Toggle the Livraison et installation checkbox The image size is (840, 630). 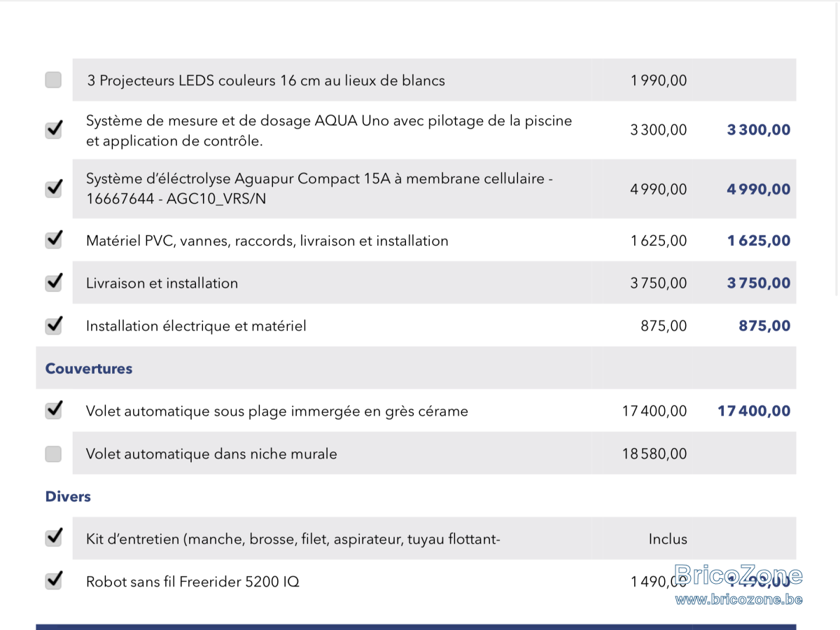53,283
